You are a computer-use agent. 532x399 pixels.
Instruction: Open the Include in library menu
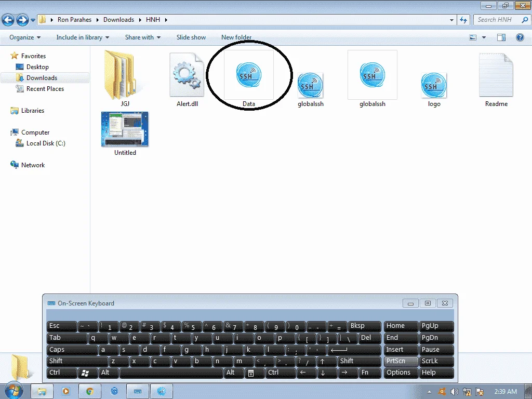pyautogui.click(x=83, y=37)
